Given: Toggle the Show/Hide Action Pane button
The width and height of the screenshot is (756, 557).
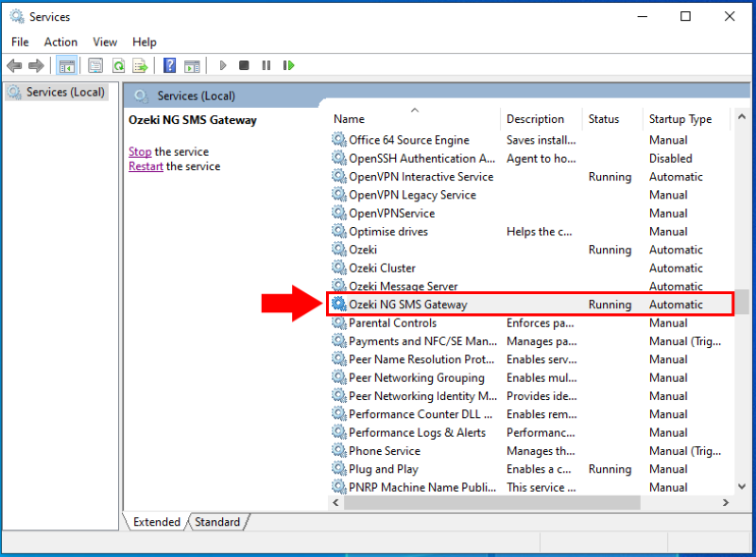Looking at the screenshot, I should pyautogui.click(x=192, y=65).
